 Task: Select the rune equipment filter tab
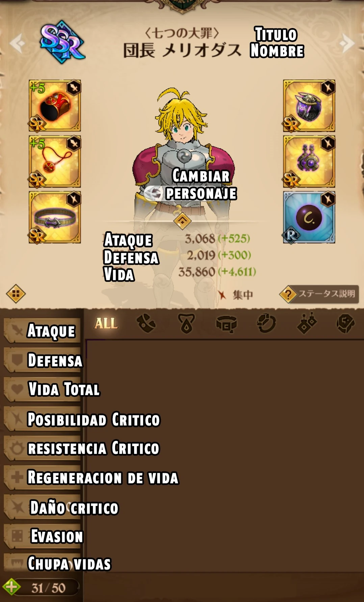coord(345,323)
